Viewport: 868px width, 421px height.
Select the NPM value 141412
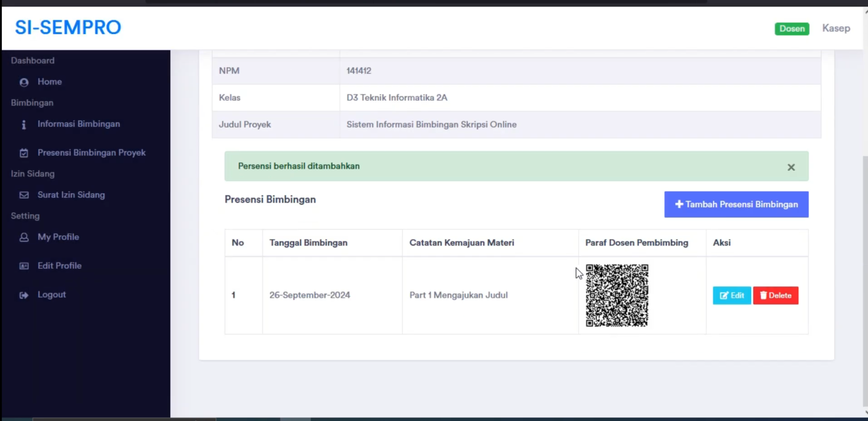pyautogui.click(x=359, y=71)
